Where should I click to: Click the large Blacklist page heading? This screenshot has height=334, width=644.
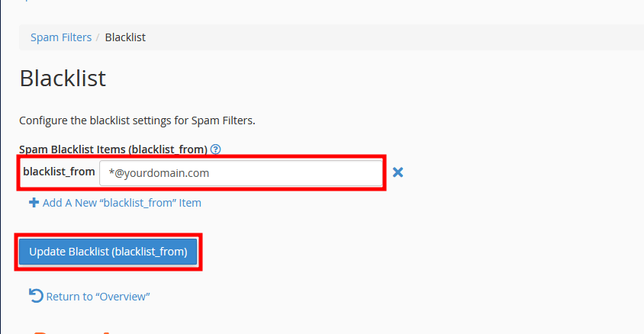point(63,79)
